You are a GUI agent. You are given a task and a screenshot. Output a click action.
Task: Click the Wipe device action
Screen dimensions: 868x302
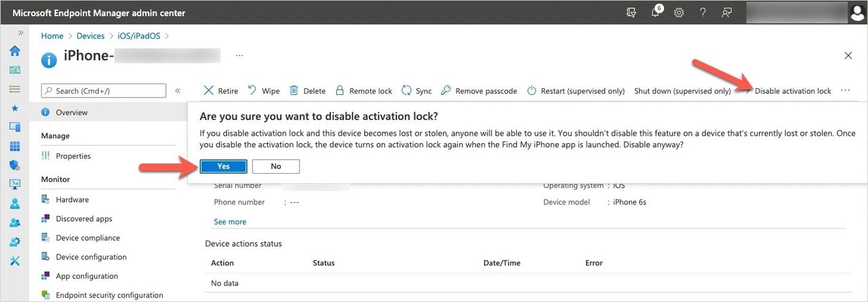click(263, 91)
